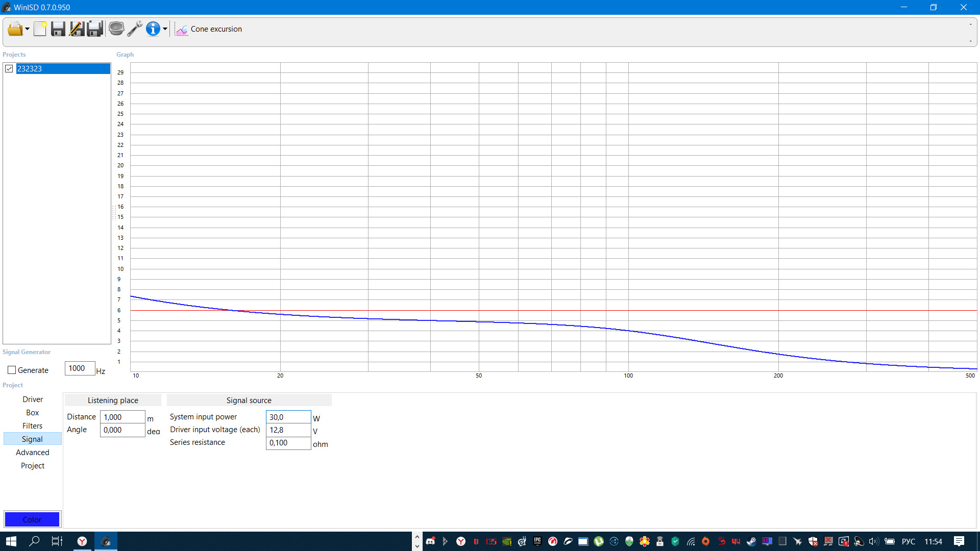Open the Windows Start menu
Image resolution: width=980 pixels, height=551 pixels.
point(11,541)
